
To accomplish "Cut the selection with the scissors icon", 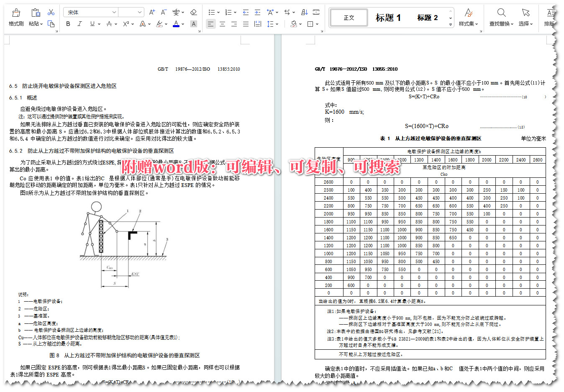I will click(51, 12).
